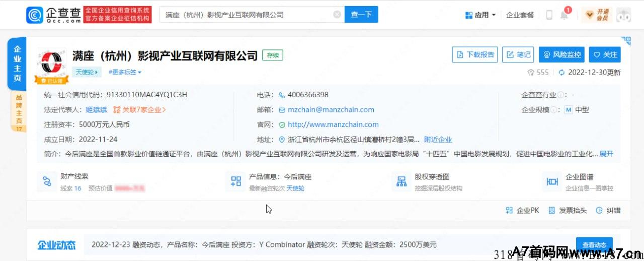
Task: Open 企业套餐 in the top bar
Action: click(520, 15)
